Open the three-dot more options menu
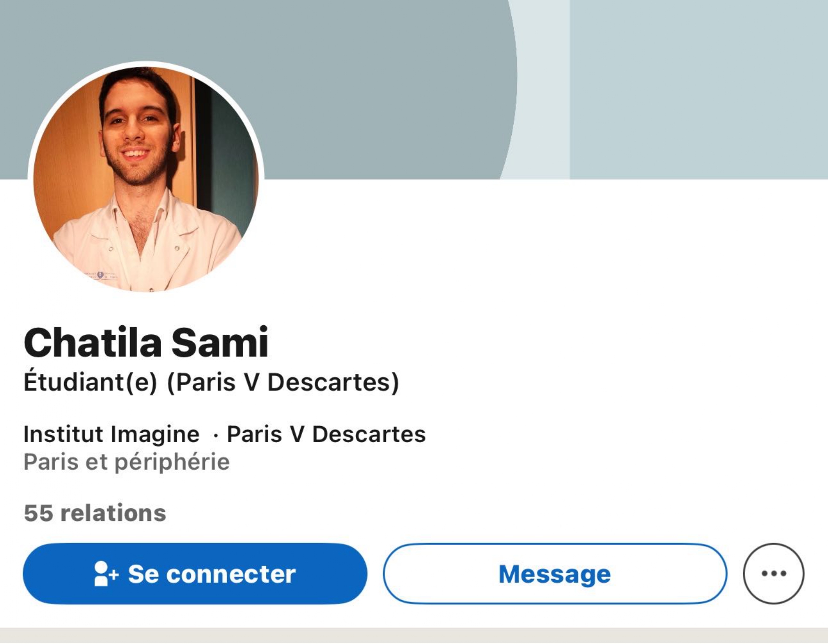This screenshot has height=644, width=828. 773,573
